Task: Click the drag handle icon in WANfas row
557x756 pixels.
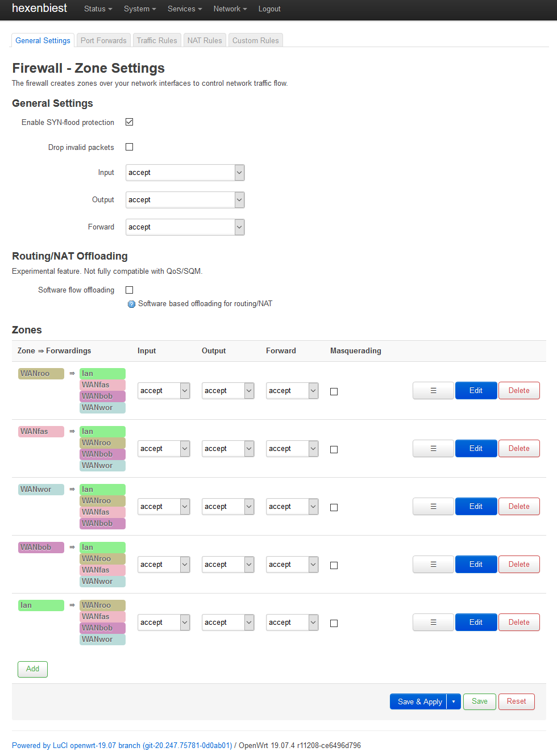Action: 433,449
